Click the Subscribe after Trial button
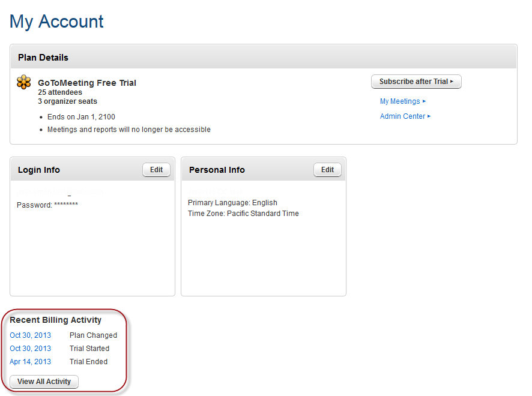Image resolution: width=532 pixels, height=396 pixels. point(416,82)
